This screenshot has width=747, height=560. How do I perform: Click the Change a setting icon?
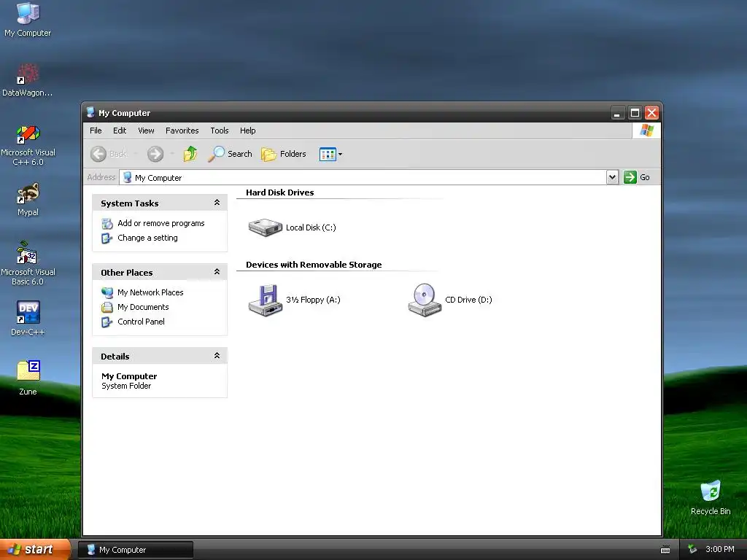(x=107, y=238)
